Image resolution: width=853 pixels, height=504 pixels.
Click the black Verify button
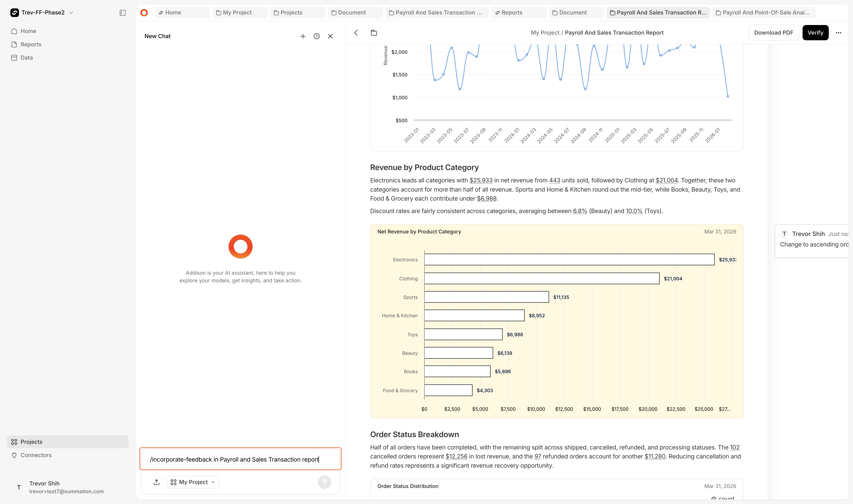pos(815,33)
